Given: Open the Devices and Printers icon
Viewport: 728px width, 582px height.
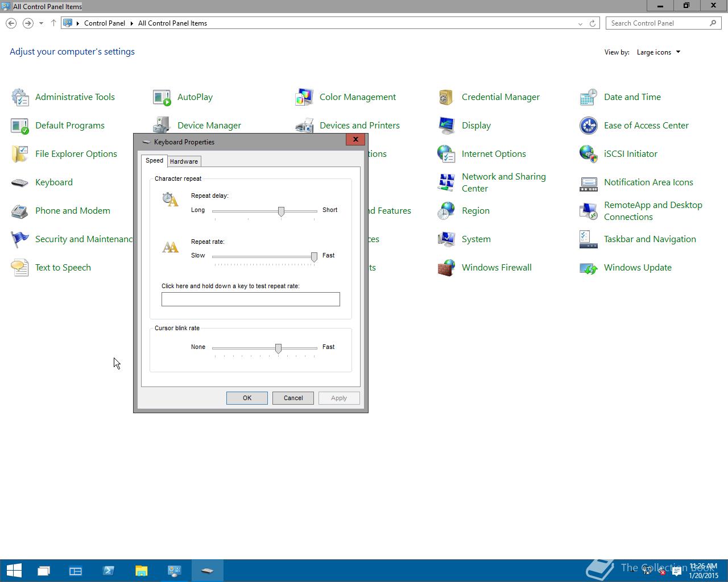Looking at the screenshot, I should [x=304, y=124].
